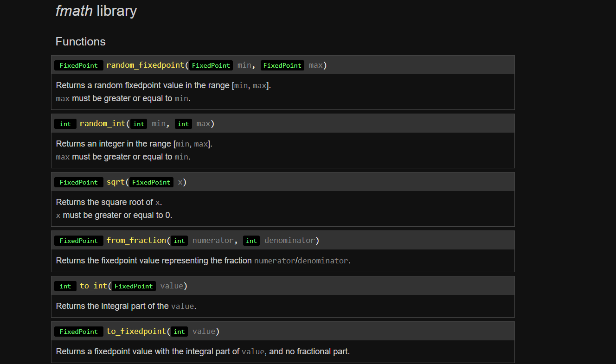Image resolution: width=616 pixels, height=364 pixels.
Task: Click int type badge before denominator parameter
Action: 251,241
